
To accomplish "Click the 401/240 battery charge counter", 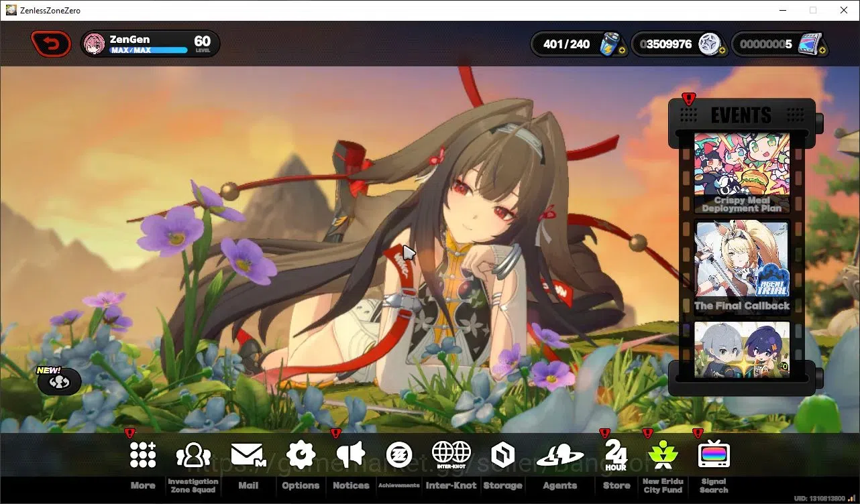I will click(x=567, y=44).
